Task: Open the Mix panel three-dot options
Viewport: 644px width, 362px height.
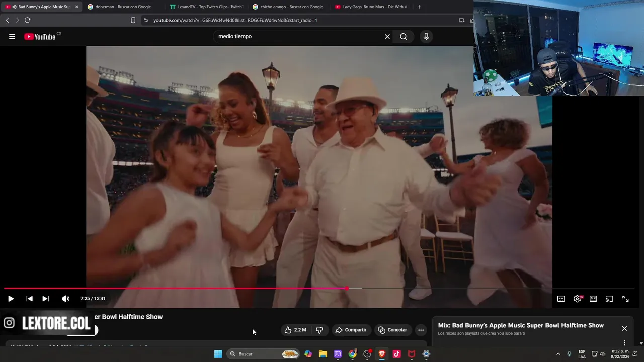Action: 624,343
